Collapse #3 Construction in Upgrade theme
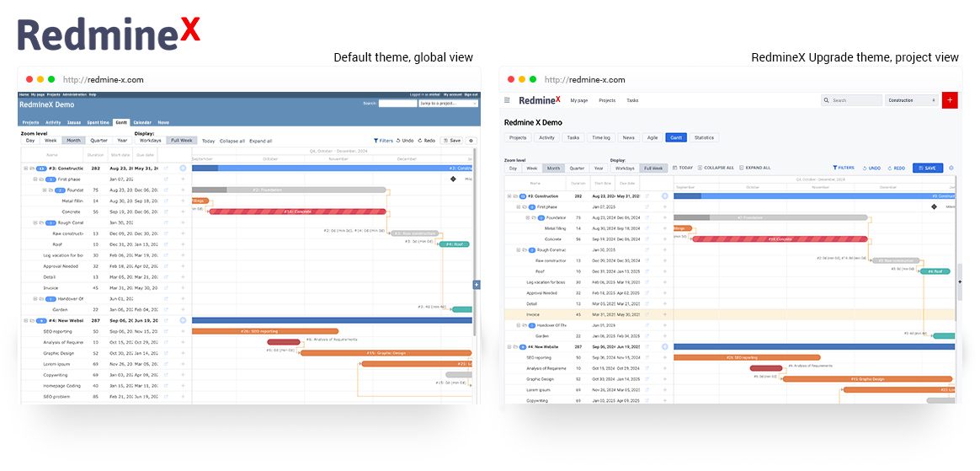The height and width of the screenshot is (471, 980). (509, 195)
